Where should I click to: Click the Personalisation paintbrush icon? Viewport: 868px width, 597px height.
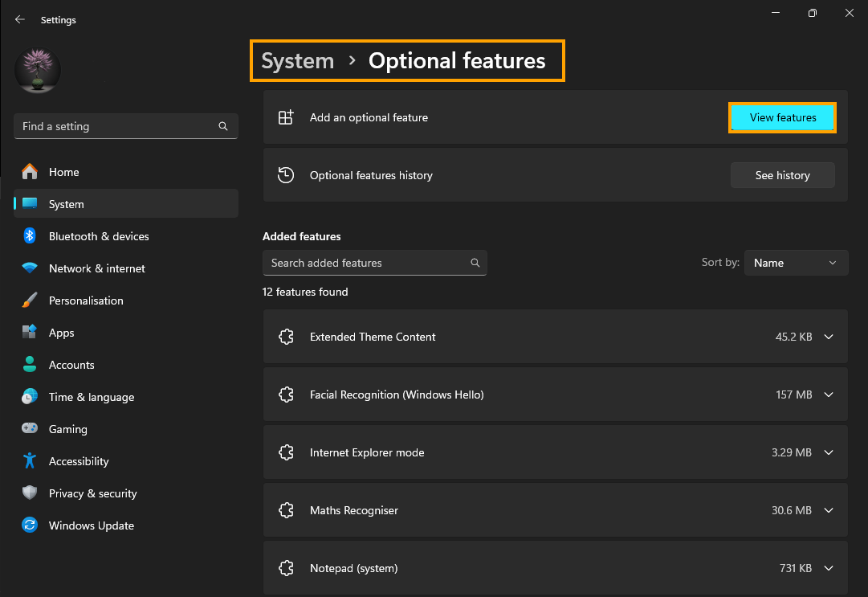[x=30, y=301]
